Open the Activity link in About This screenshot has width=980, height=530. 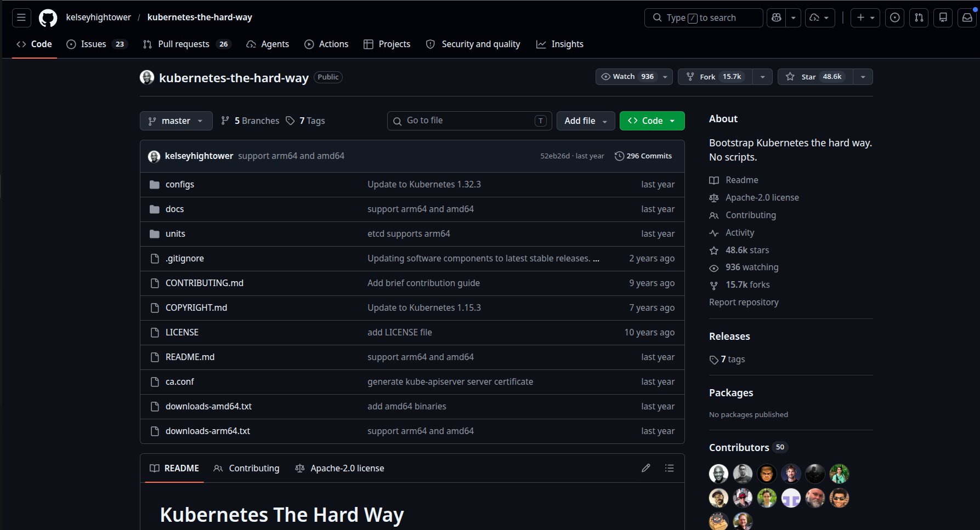pyautogui.click(x=732, y=233)
